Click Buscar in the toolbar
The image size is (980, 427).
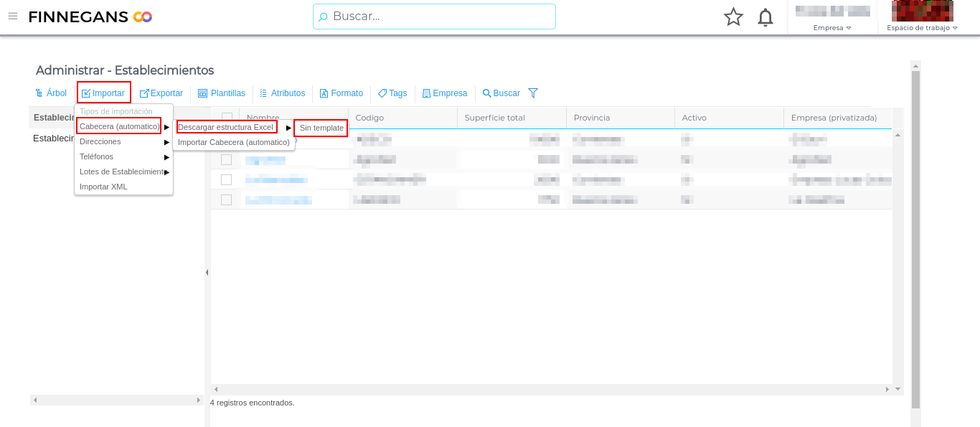(x=501, y=93)
